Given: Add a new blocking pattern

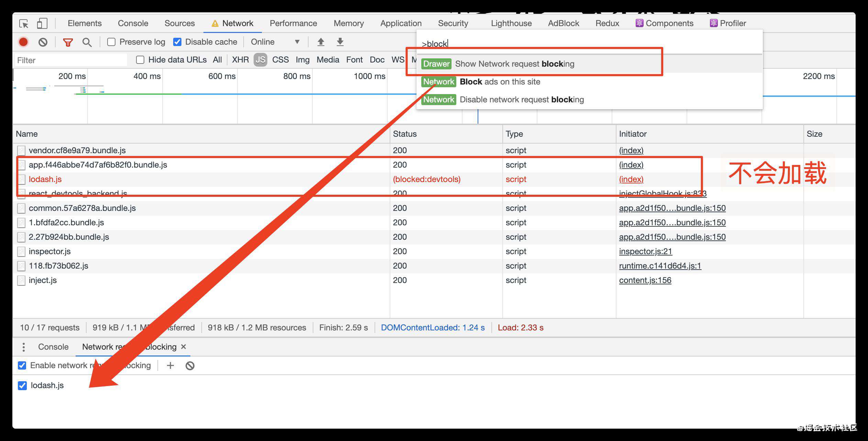Looking at the screenshot, I should [x=170, y=365].
